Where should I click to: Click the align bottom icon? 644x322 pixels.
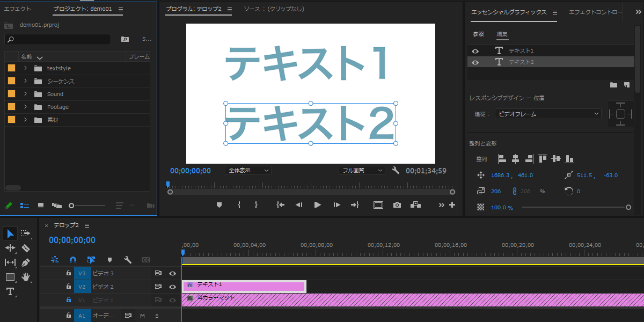(569, 159)
